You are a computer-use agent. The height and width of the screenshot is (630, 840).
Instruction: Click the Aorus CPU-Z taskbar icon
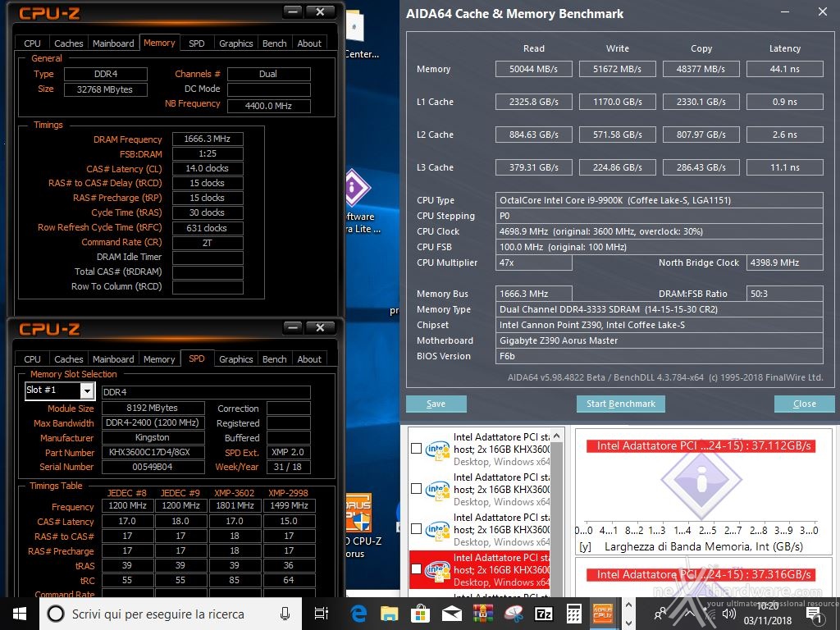point(603,613)
